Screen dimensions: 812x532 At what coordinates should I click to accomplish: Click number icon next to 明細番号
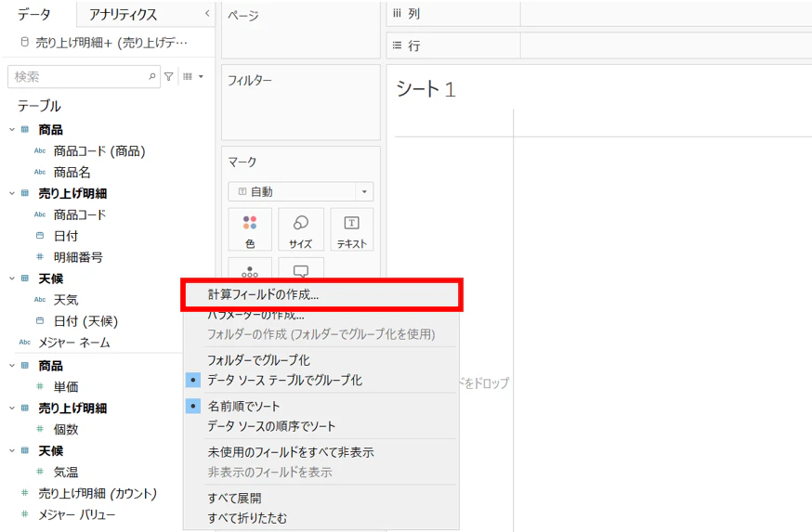click(40, 257)
